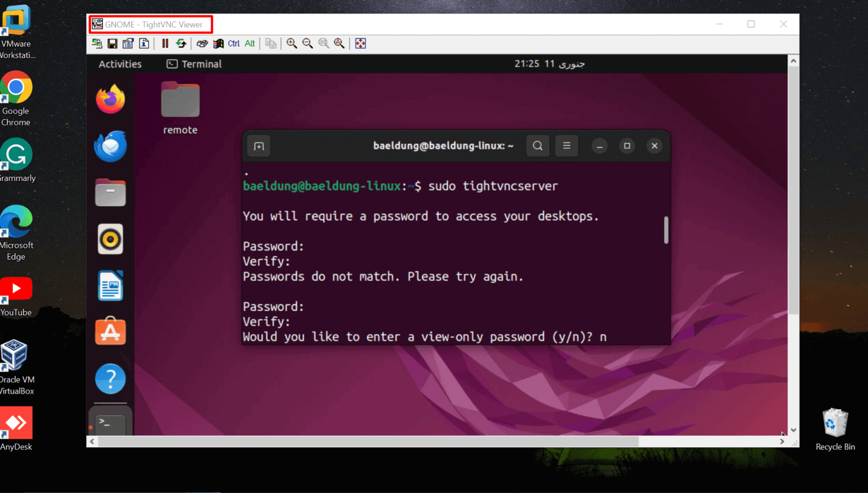Send Ctrl-Alt-Del to the remote desktop
This screenshot has height=493, width=868.
coord(202,43)
